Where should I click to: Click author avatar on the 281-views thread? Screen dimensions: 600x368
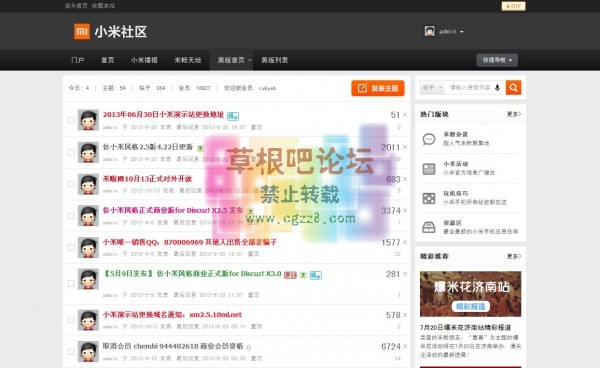[88, 279]
